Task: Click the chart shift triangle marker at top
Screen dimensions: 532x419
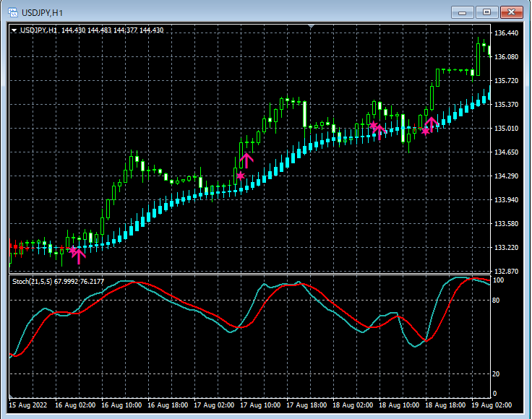Action: (311, 27)
